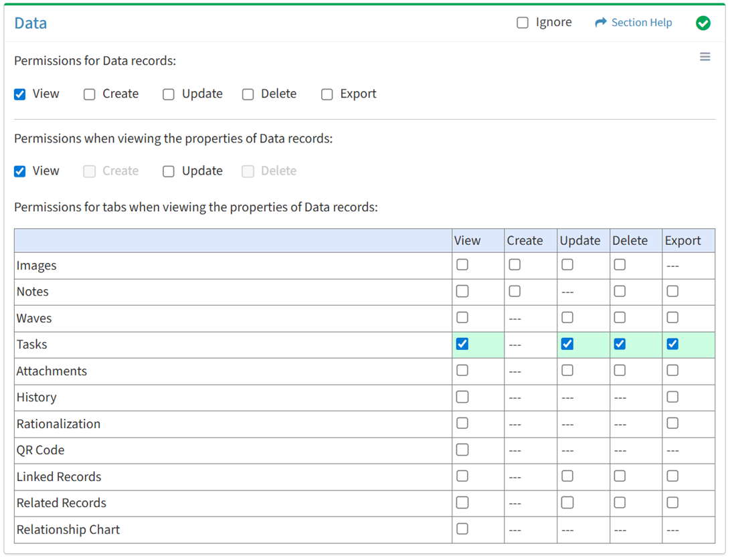Check Export for the History tab
Image resolution: width=730 pixels, height=560 pixels.
click(x=672, y=397)
